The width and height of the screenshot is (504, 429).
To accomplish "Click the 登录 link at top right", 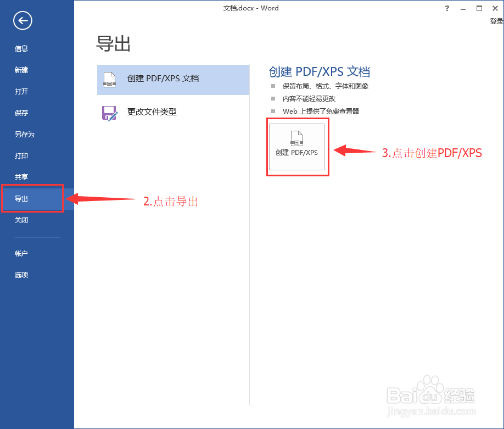I will click(496, 20).
